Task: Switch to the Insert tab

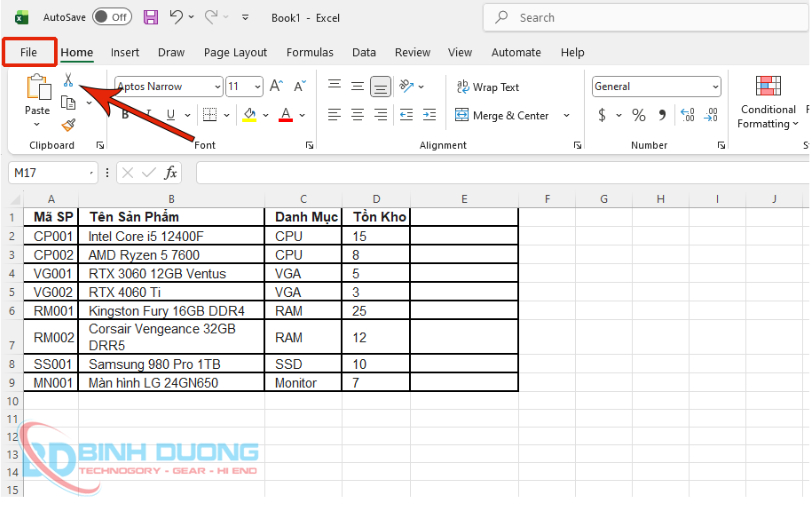Action: click(125, 52)
